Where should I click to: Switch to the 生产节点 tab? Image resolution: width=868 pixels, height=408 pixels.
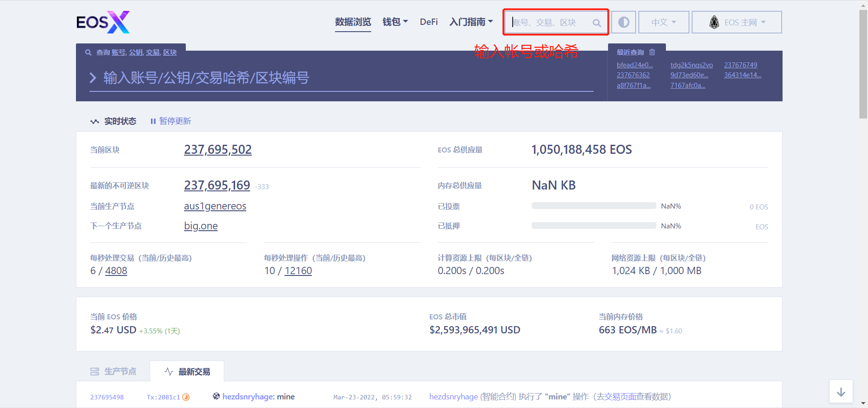pyautogui.click(x=113, y=371)
